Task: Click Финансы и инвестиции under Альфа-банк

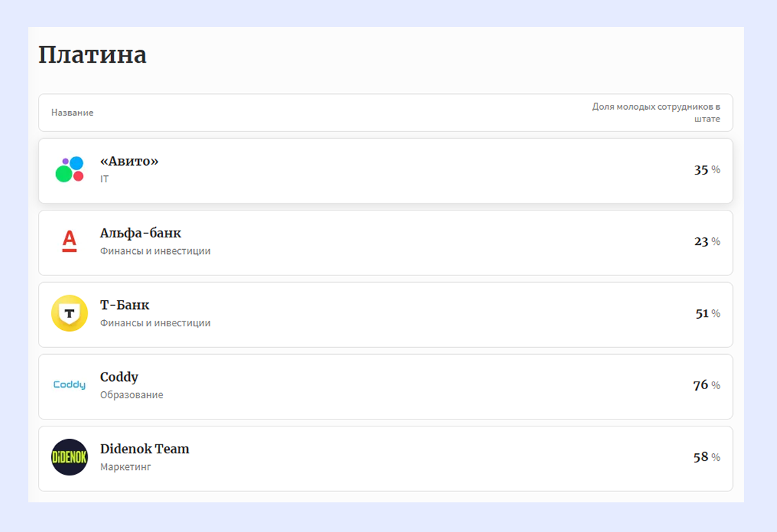Action: pos(155,251)
